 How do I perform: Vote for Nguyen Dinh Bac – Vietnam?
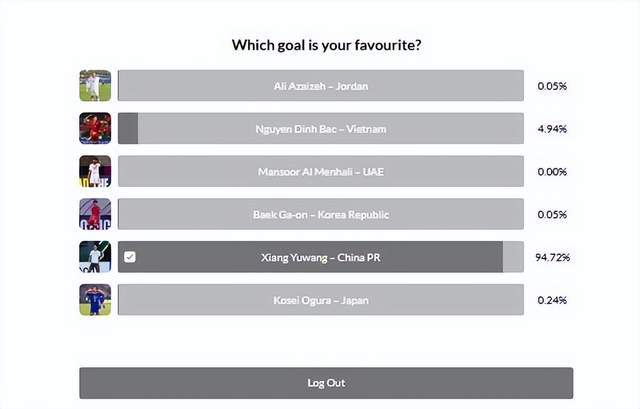pyautogui.click(x=320, y=129)
